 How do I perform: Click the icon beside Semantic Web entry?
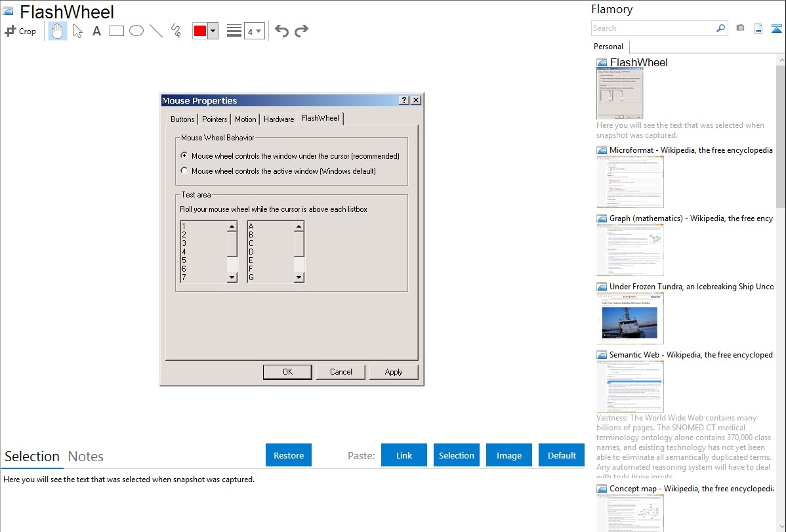[602, 355]
